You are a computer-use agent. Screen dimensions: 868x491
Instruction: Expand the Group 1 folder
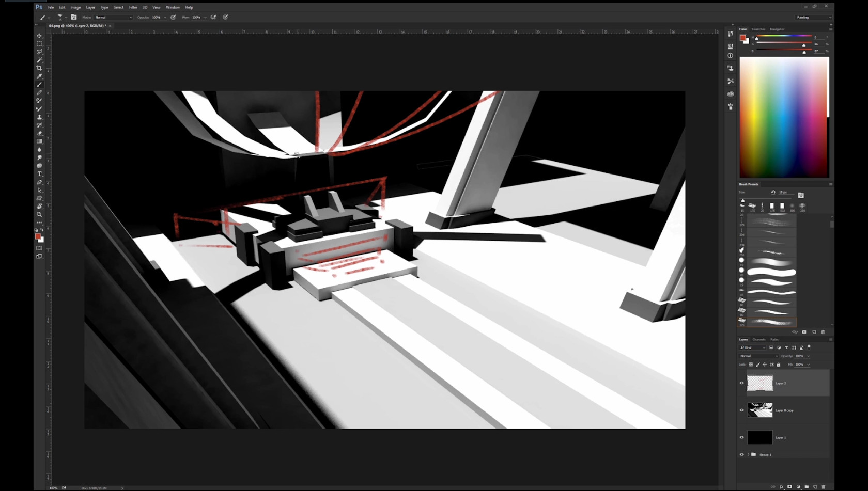[748, 454]
